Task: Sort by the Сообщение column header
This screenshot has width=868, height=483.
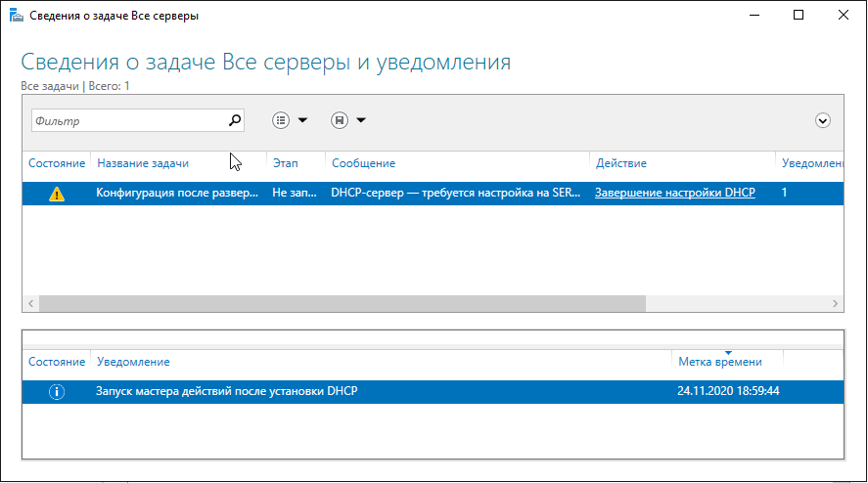Action: (363, 163)
